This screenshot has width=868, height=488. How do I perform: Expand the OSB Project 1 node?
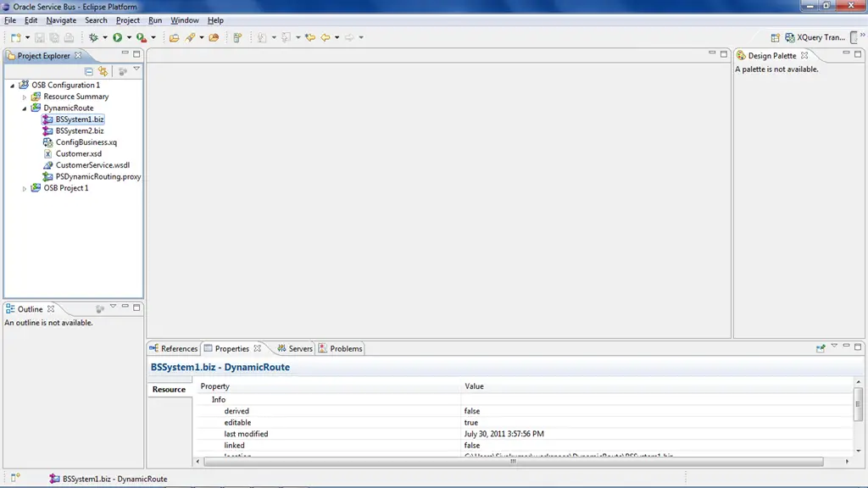tap(25, 189)
